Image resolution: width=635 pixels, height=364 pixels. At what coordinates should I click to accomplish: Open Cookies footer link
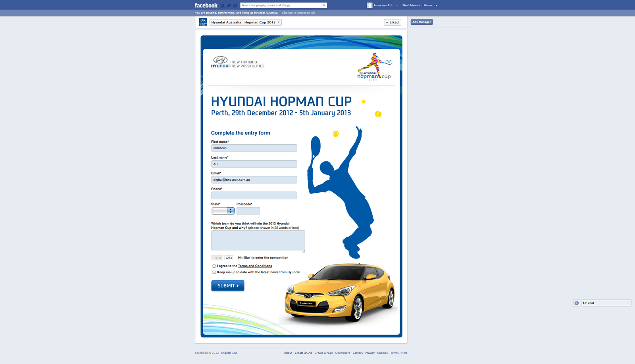pyautogui.click(x=383, y=353)
